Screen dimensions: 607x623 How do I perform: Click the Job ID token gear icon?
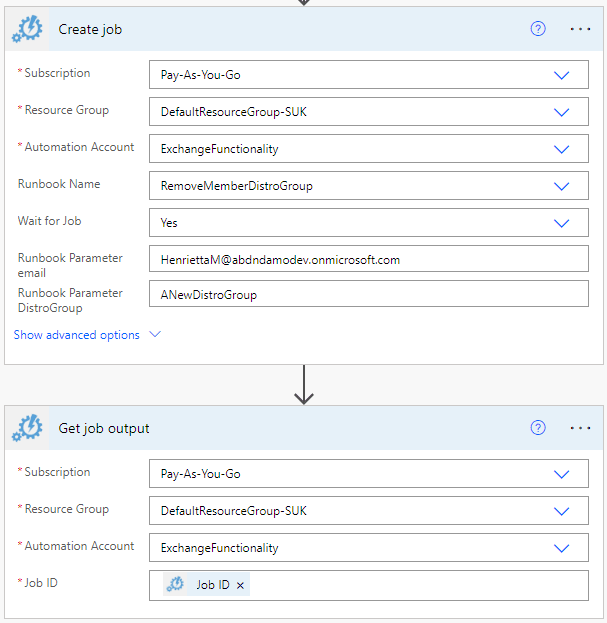pos(175,584)
